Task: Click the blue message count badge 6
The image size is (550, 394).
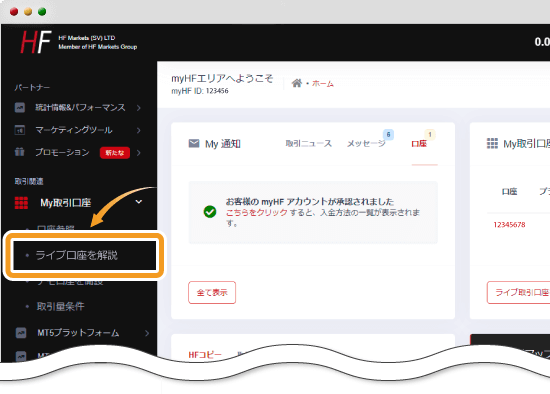Action: click(388, 134)
